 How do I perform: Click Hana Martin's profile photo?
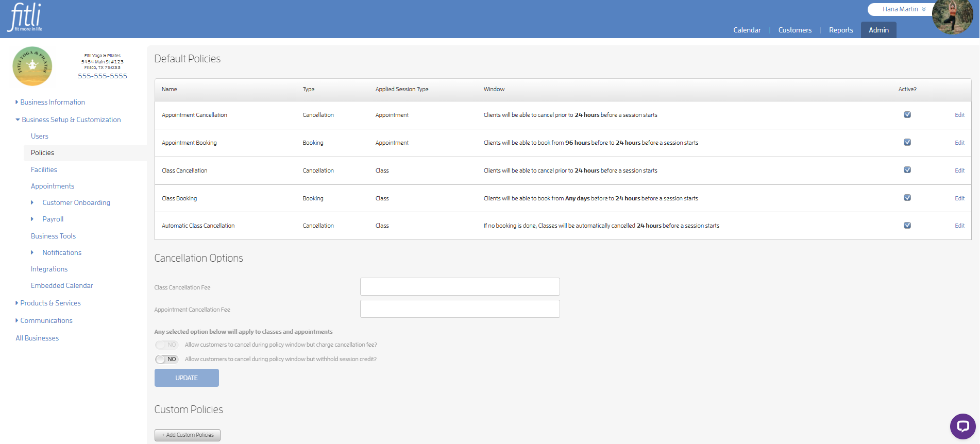952,16
